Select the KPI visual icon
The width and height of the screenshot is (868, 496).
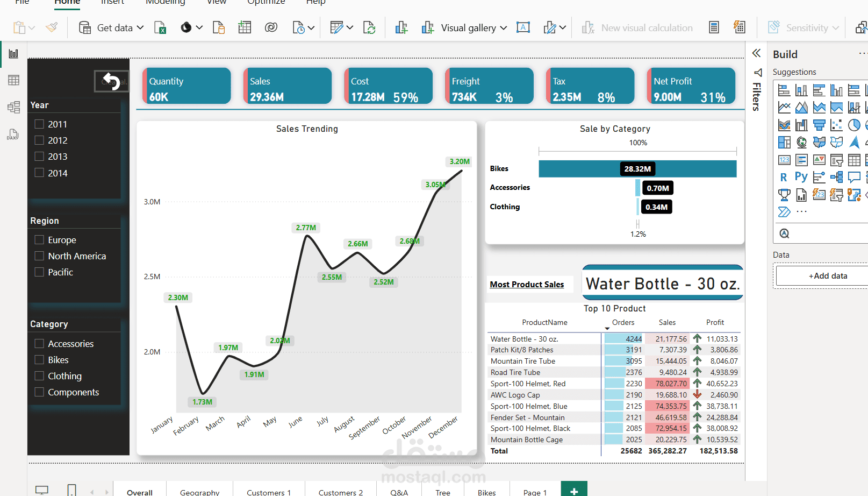(819, 160)
